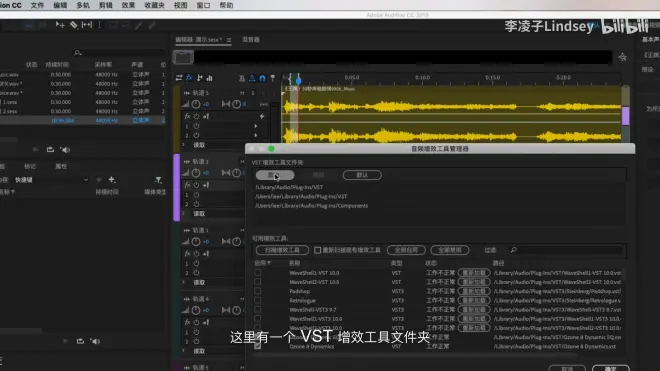Open the 效果 menu
Screen dimensions: 660x371
[x=128, y=5]
